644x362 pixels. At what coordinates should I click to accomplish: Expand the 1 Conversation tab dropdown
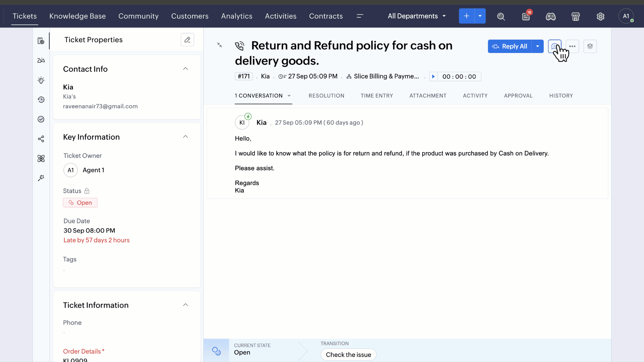pyautogui.click(x=289, y=96)
